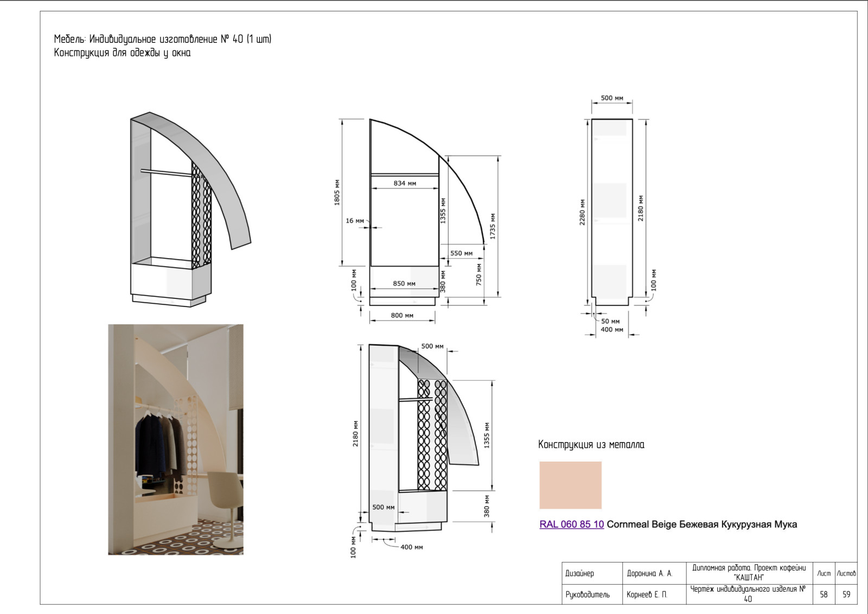Click the 'Конструкция из металла' label
868x614 pixels.
coord(591,445)
